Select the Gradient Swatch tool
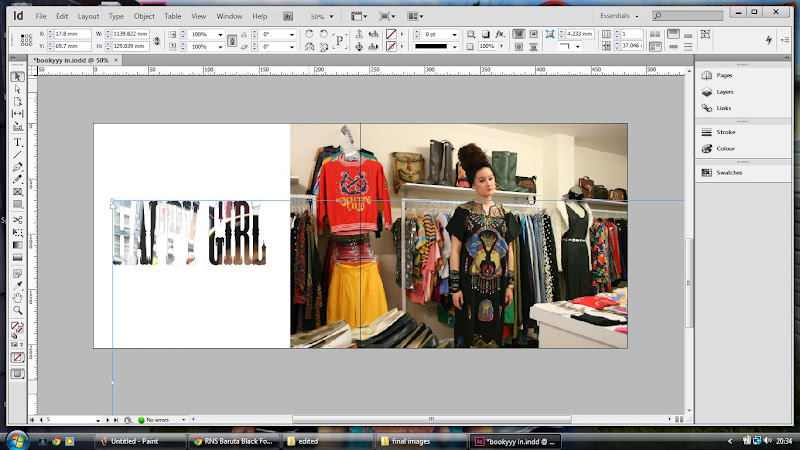The image size is (800, 450). pos(17,245)
